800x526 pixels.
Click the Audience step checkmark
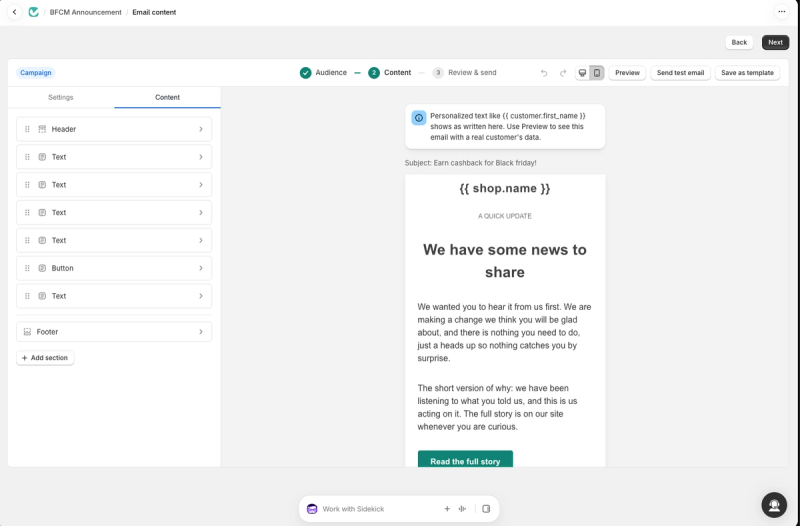point(305,73)
